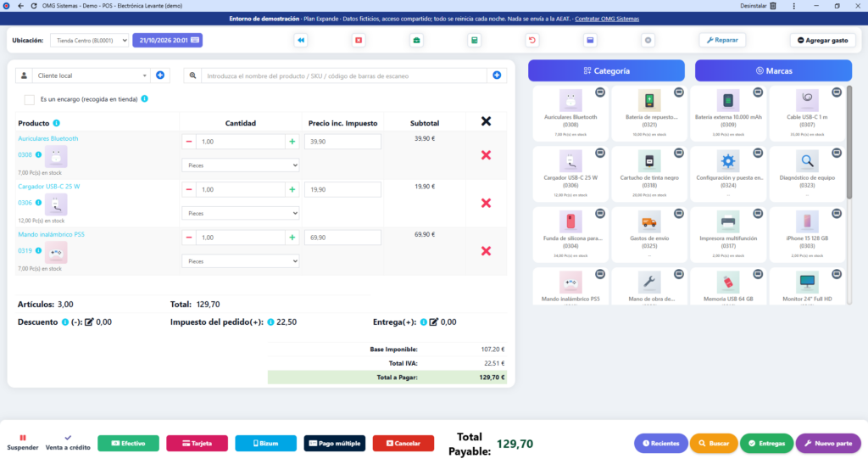
Task: Increase quantity of Auriculares Bluetooth
Action: (x=292, y=142)
